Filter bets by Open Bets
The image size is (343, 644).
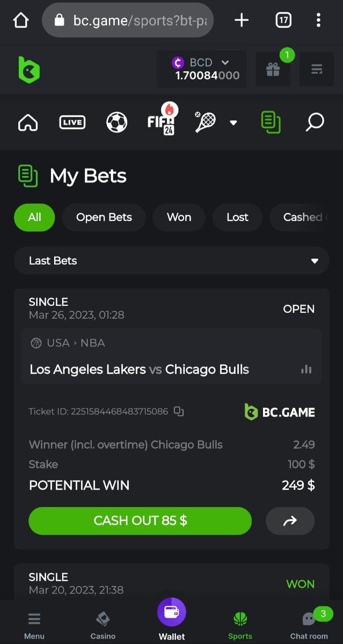(x=104, y=217)
